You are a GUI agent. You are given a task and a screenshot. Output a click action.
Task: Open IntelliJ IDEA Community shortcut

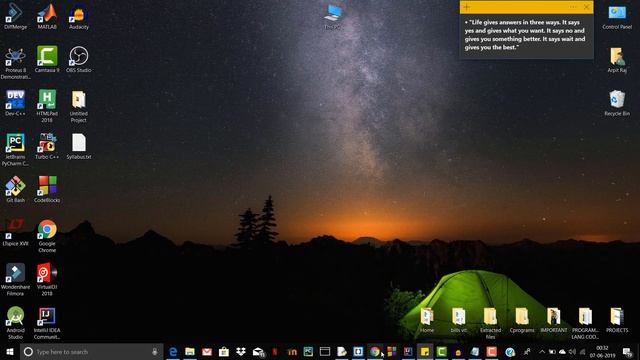click(x=47, y=323)
